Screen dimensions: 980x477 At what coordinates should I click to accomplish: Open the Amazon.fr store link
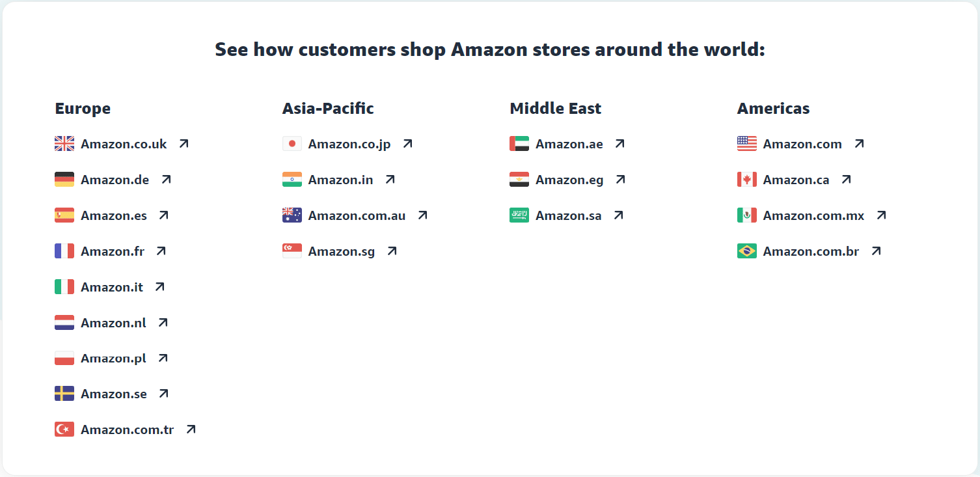coord(113,251)
